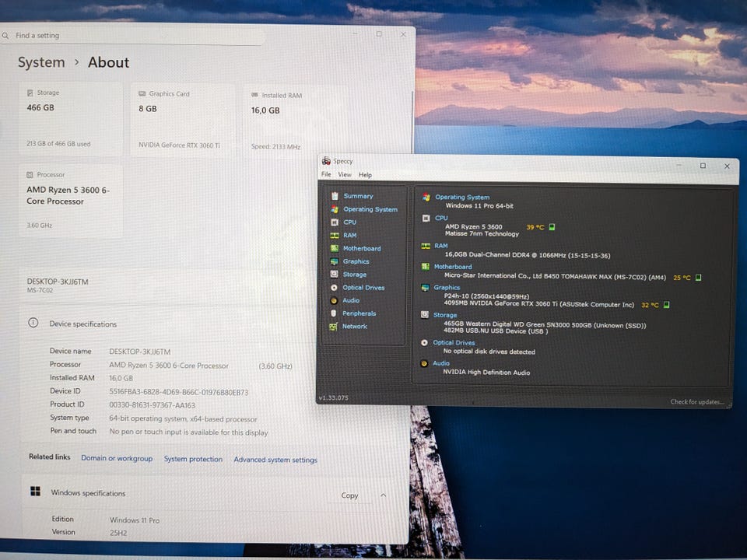Click the 25H2 version value
This screenshot has width=747, height=560.
point(118,533)
